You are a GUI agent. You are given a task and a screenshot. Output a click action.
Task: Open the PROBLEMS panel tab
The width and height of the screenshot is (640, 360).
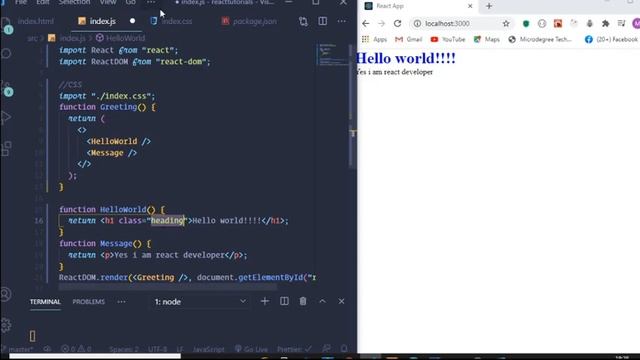point(89,302)
